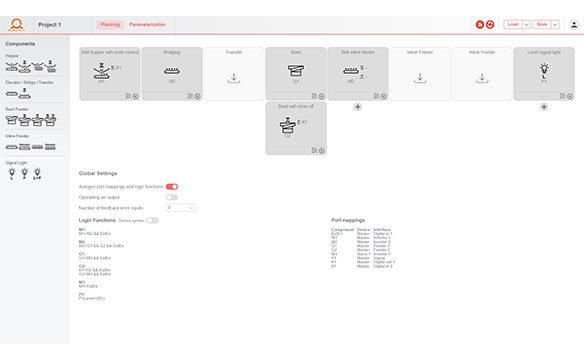Click round settings icon on Belt hopper card

[135, 96]
